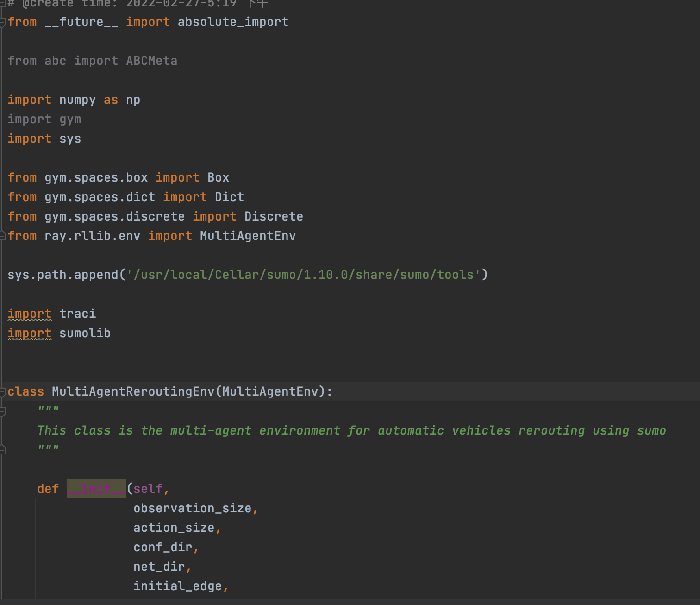Click the ABCMeta import line
Viewport: 700px width, 605px height.
click(92, 60)
